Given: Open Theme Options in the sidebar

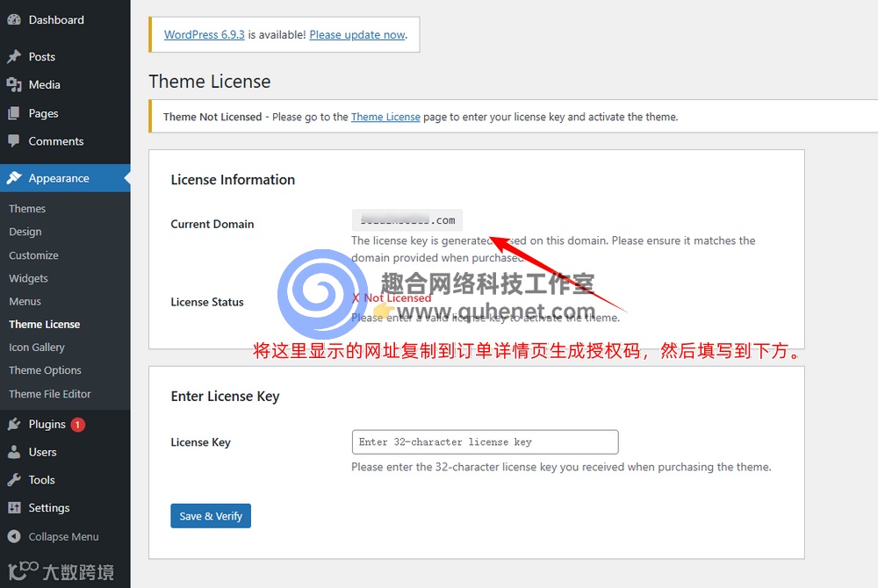Looking at the screenshot, I should pos(45,370).
